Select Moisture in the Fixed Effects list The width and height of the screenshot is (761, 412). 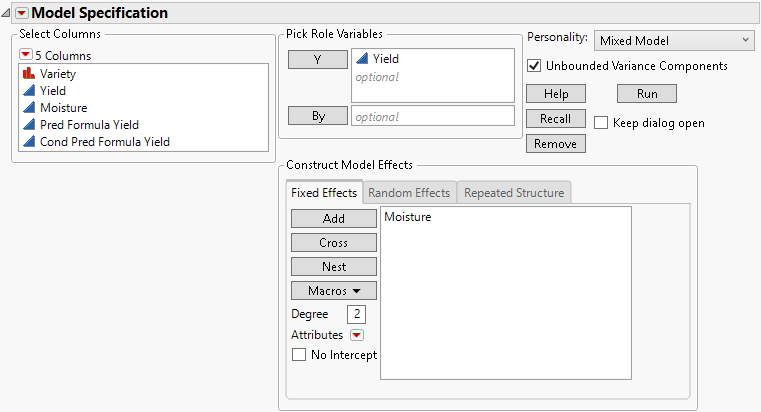[408, 217]
